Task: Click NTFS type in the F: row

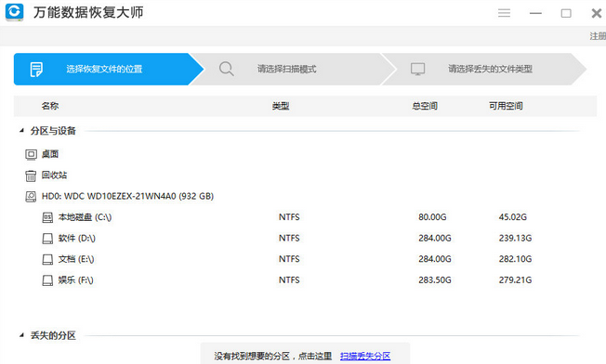Action: click(x=289, y=279)
